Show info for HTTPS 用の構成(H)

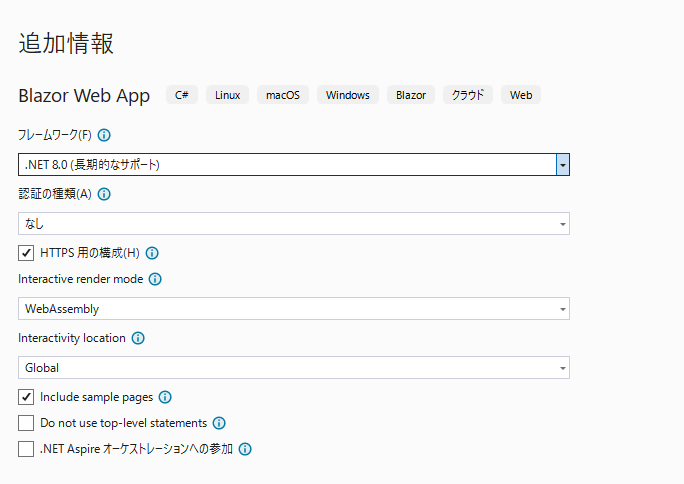point(152,253)
